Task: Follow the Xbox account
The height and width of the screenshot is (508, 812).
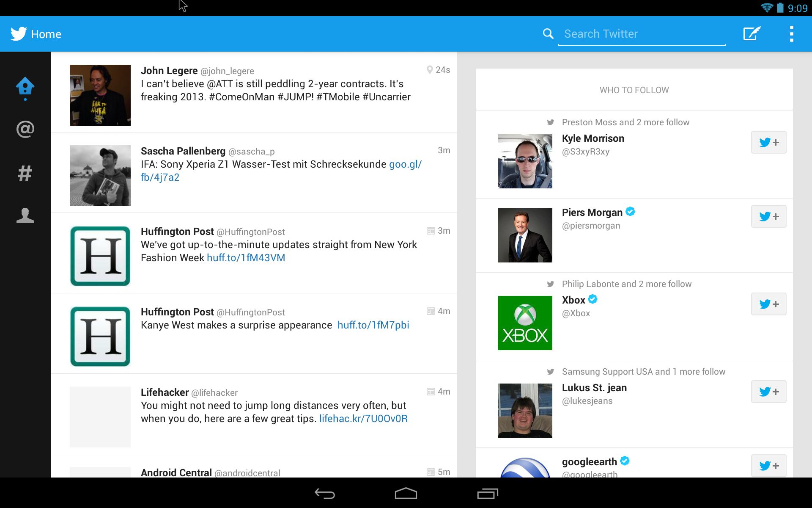Action: click(x=768, y=304)
